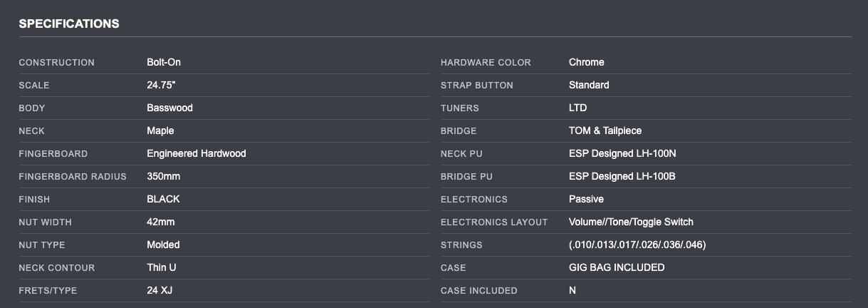Click the string gauges value

(x=637, y=245)
